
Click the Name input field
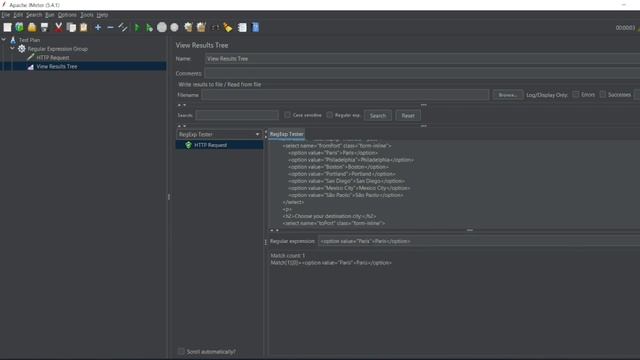point(422,58)
